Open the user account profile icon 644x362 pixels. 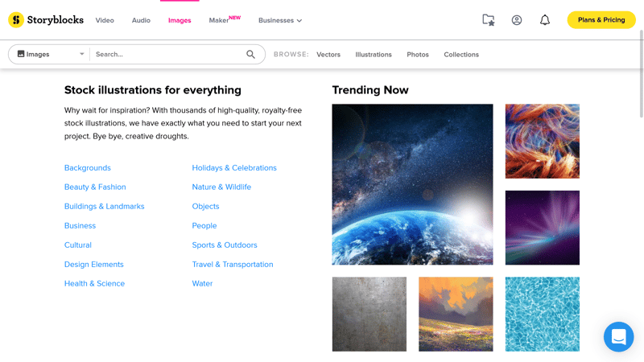517,19
